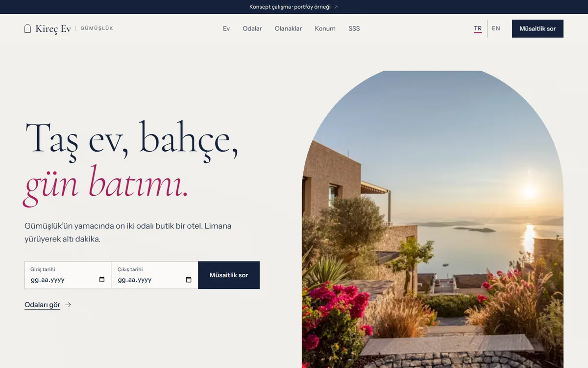
Task: Click the arrow beside Odaları gör
Action: (68, 305)
